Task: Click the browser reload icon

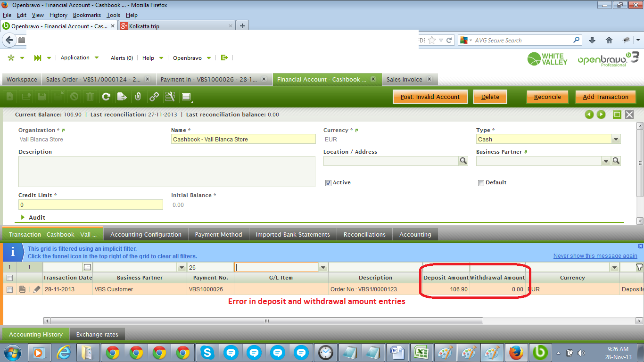Action: 449,41
